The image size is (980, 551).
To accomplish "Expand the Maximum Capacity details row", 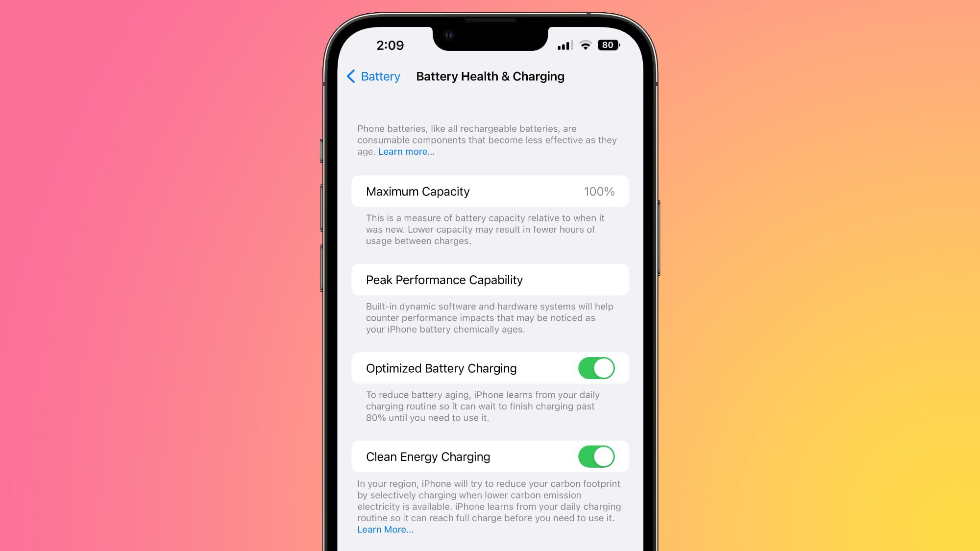I will [490, 191].
